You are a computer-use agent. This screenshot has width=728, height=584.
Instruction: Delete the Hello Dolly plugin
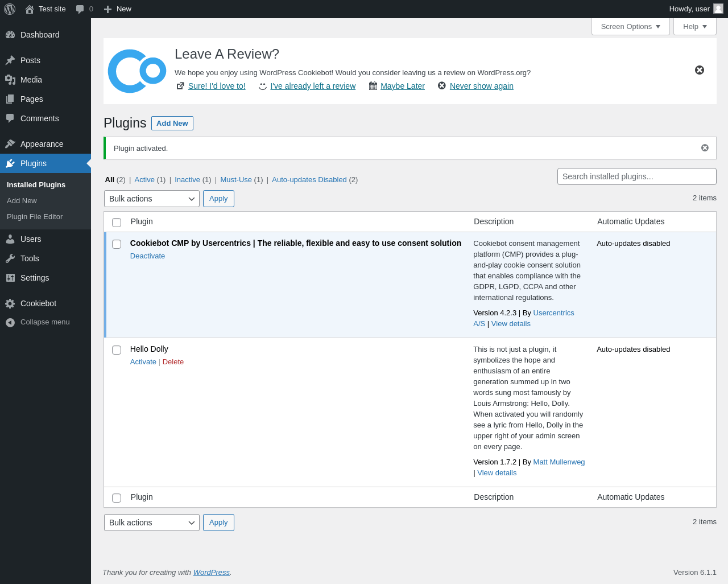coord(173,362)
